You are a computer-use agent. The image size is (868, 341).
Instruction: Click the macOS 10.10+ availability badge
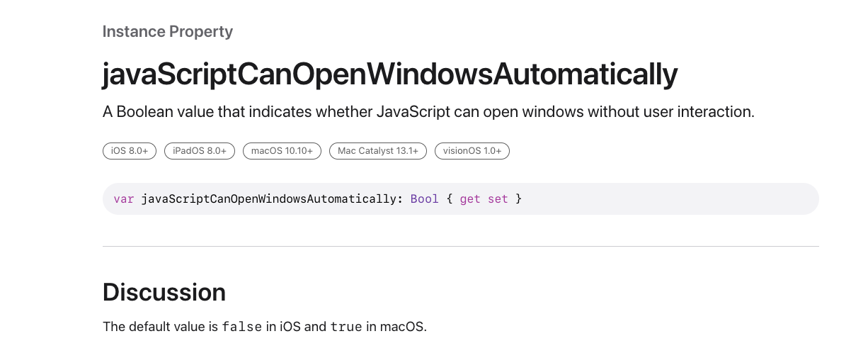click(282, 150)
